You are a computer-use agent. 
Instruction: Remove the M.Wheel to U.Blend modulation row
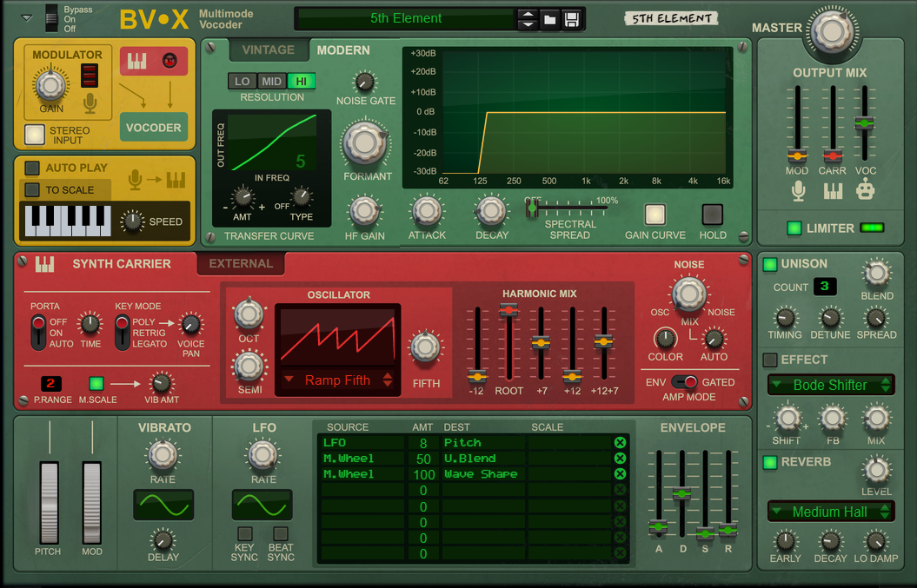[x=620, y=459]
